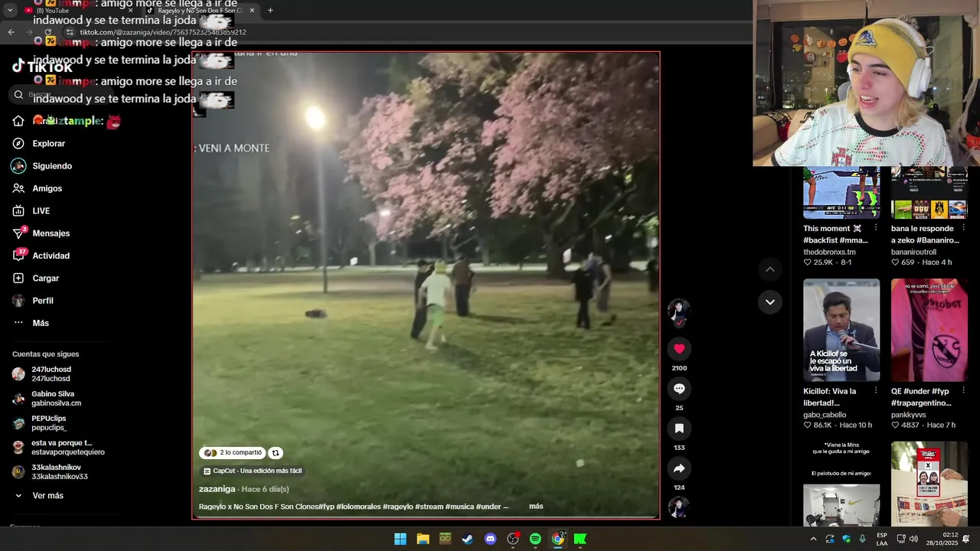Screen dimensions: 980x551
Task: Open comments with the speech bubble icon
Action: point(679,389)
